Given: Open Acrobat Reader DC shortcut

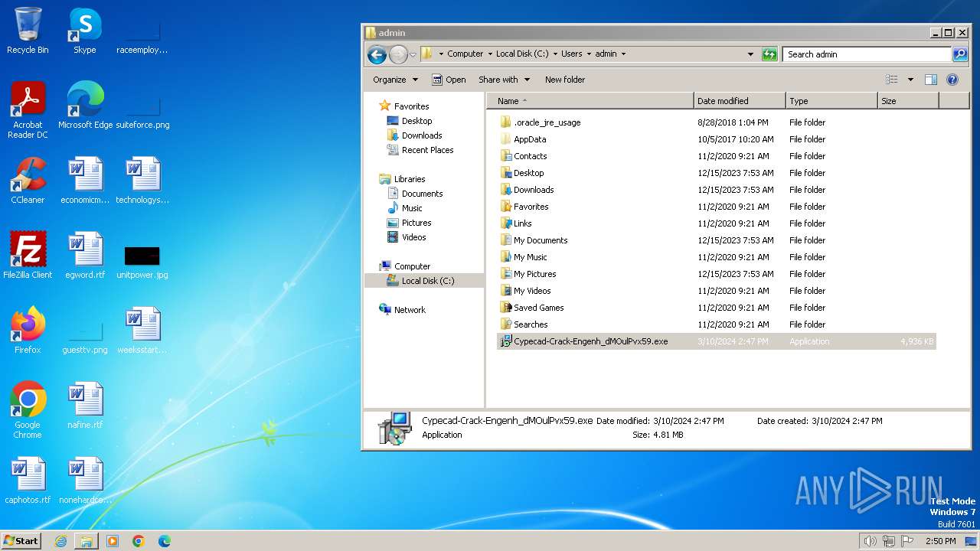Looking at the screenshot, I should click(28, 110).
